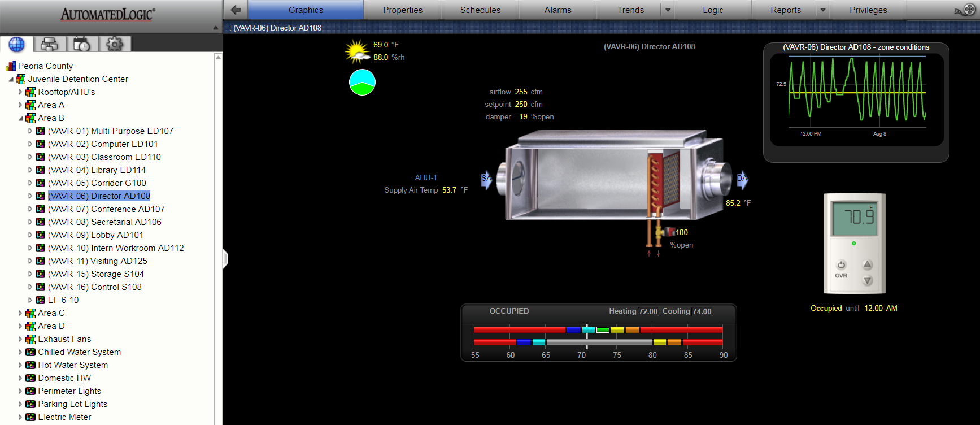980x425 pixels.
Task: Open the System Configuration gear icon
Action: [115, 44]
